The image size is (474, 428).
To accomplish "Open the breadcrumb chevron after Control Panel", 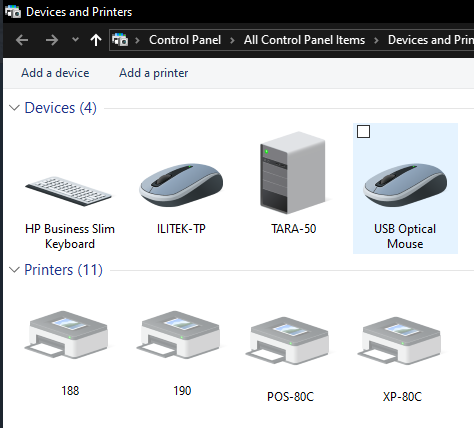I will point(232,40).
